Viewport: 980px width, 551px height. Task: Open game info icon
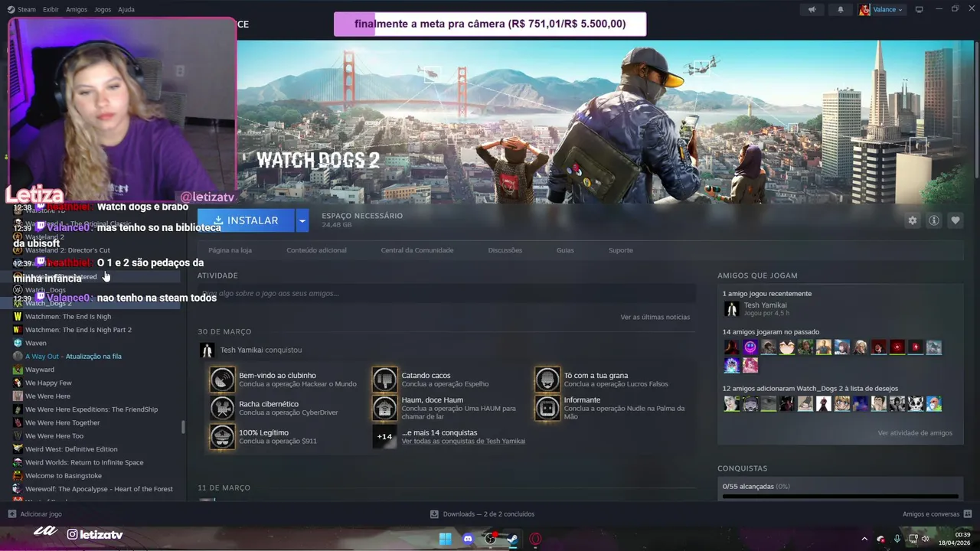coord(934,220)
